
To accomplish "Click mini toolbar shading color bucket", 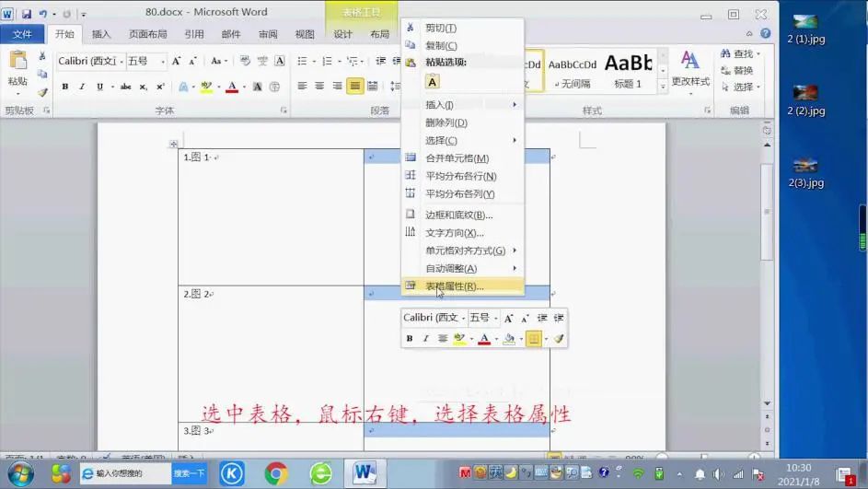I will click(508, 338).
